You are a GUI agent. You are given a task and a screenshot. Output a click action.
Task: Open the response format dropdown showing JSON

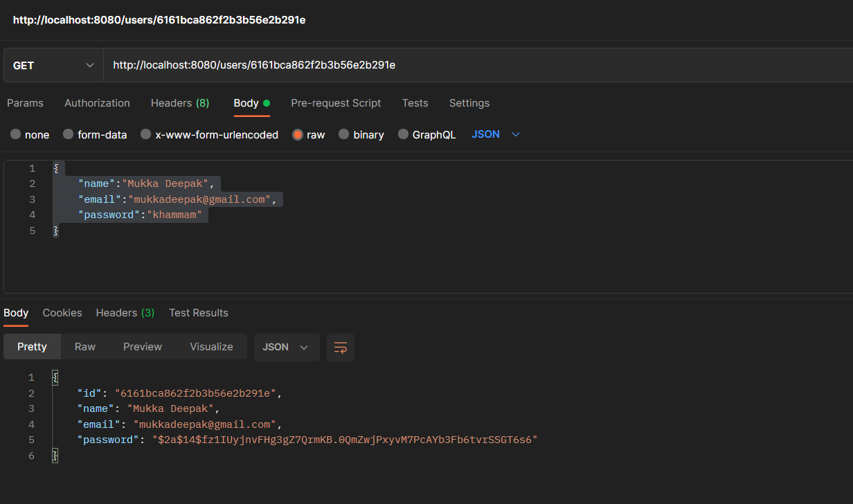coord(286,347)
